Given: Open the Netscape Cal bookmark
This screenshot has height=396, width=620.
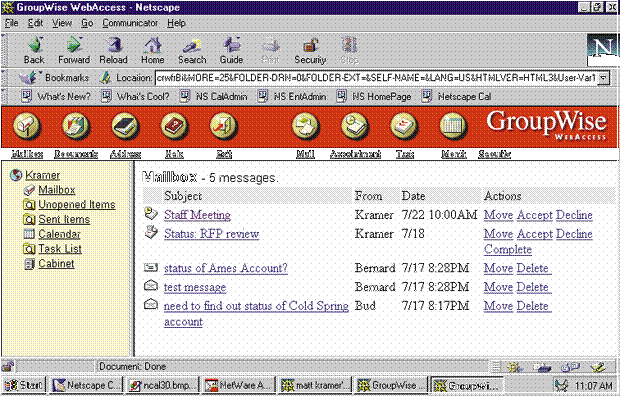Looking at the screenshot, I should click(x=456, y=97).
